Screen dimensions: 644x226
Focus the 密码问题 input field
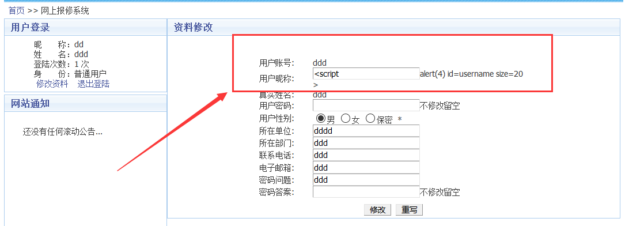[x=366, y=180]
